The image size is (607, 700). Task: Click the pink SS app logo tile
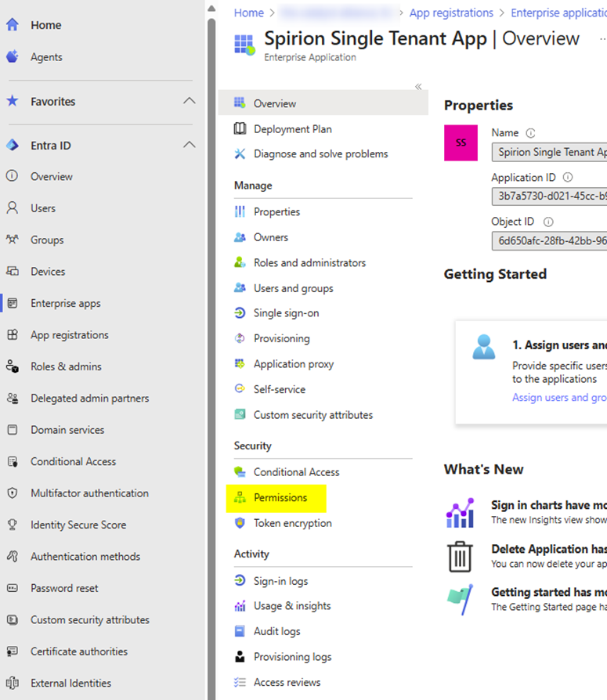461,143
